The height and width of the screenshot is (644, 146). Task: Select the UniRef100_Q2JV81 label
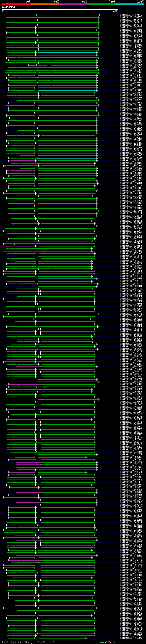(131, 53)
